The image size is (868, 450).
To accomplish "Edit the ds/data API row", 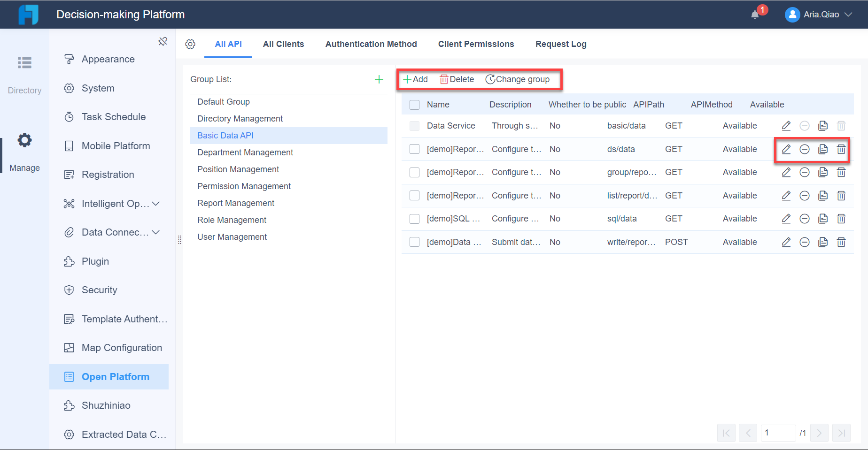I will coord(786,149).
